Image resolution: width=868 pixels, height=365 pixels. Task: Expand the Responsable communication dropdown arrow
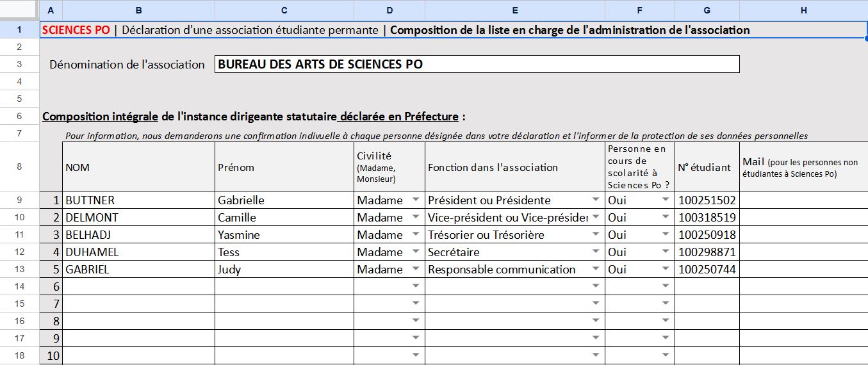tap(596, 269)
